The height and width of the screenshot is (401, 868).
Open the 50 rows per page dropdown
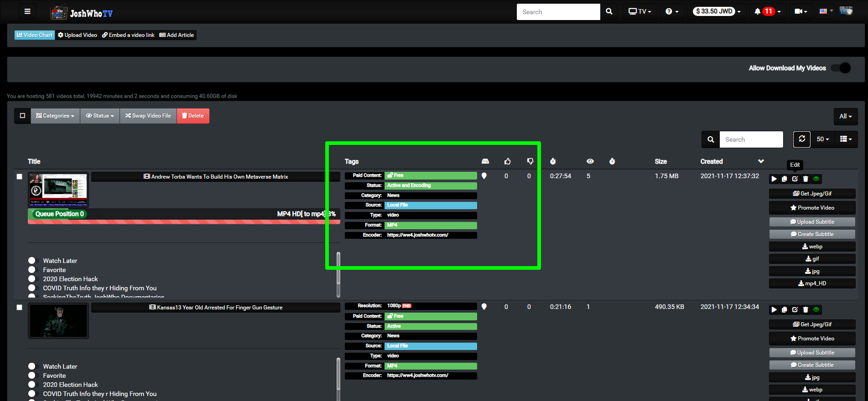[x=823, y=139]
